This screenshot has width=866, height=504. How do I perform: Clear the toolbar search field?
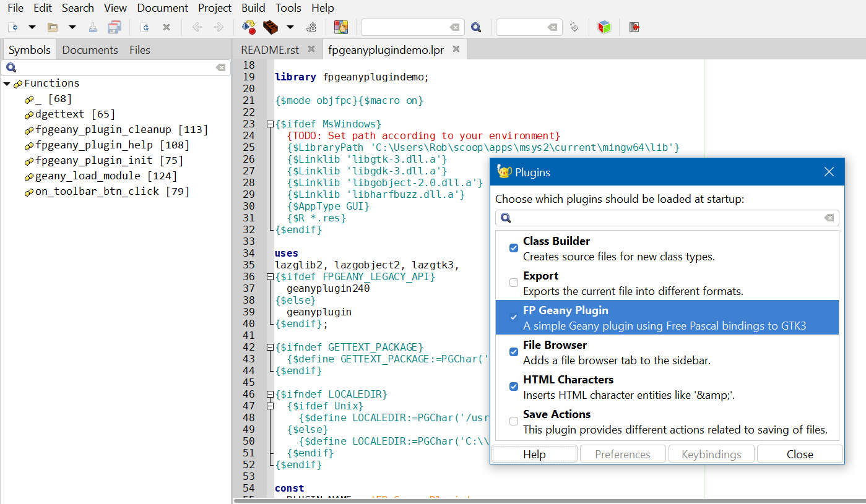click(455, 27)
